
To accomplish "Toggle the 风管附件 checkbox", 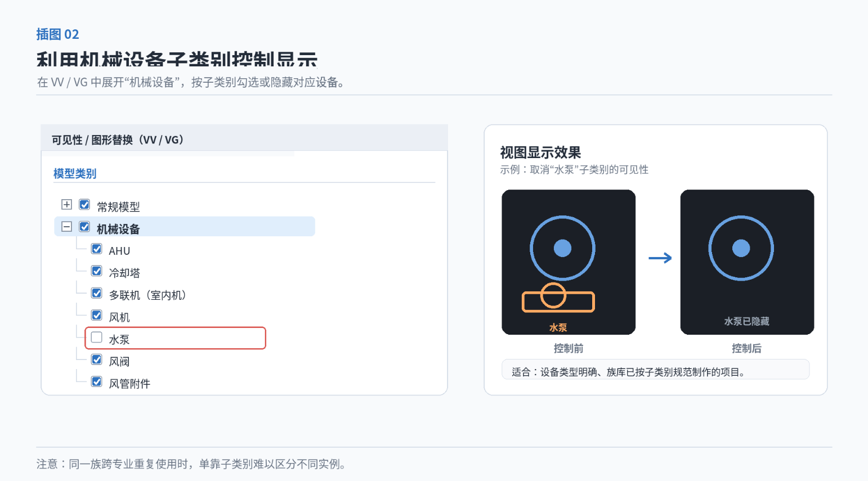I will [97, 381].
